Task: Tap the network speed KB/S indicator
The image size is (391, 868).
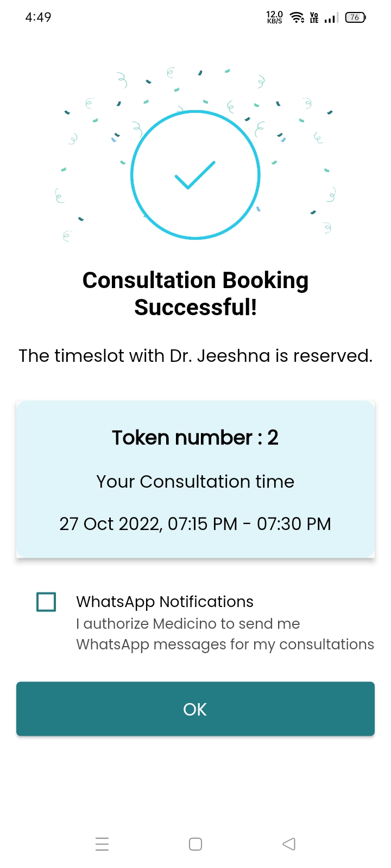Action: click(275, 17)
